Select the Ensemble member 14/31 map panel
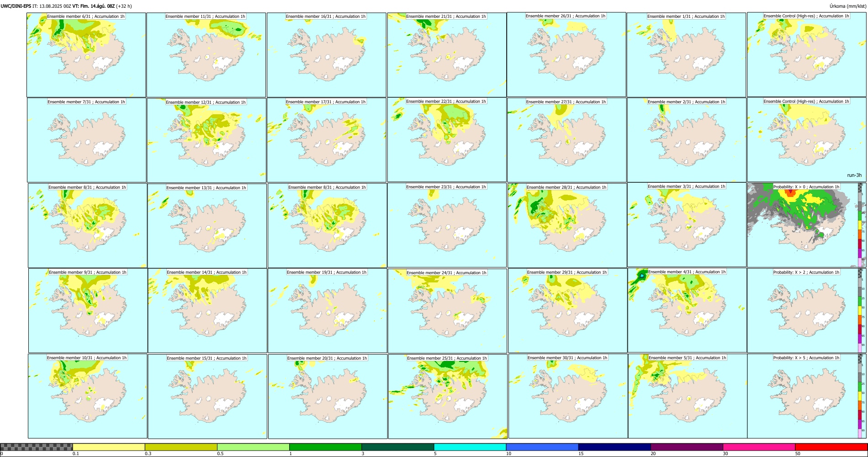 click(207, 311)
